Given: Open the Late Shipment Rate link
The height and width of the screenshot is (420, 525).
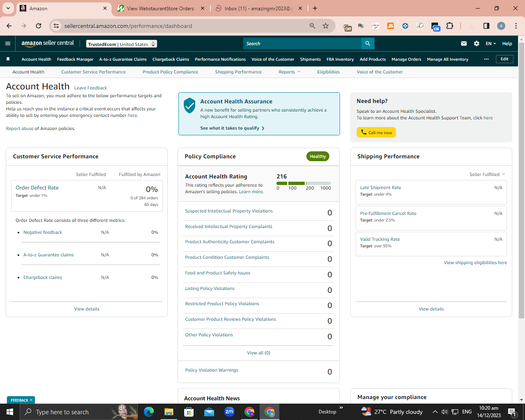Looking at the screenshot, I should [381, 187].
